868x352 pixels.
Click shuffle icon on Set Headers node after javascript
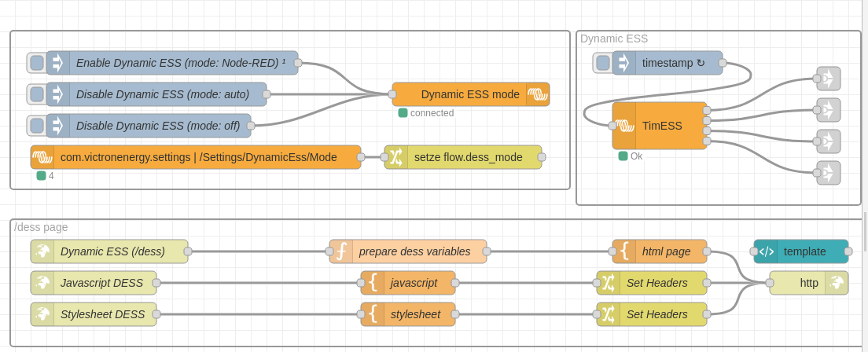click(x=609, y=283)
